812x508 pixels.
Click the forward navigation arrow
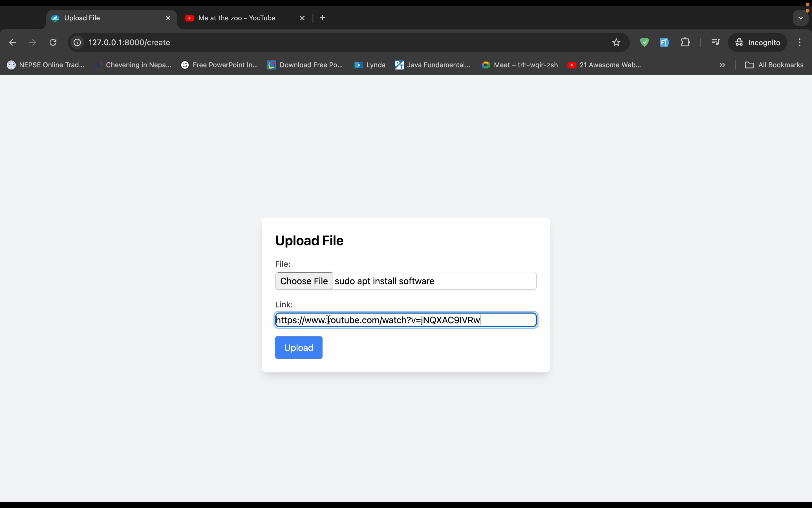click(x=32, y=43)
